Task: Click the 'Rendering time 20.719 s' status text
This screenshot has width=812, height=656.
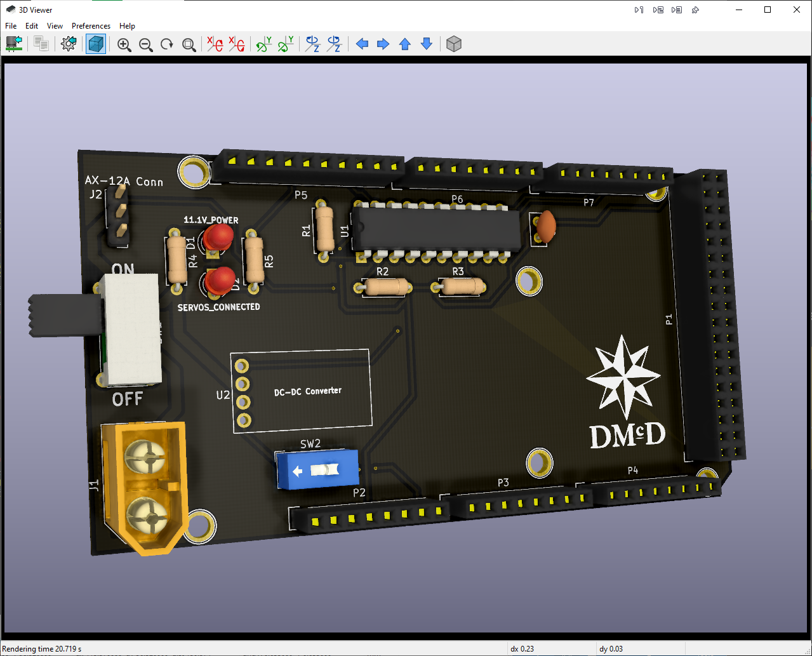Action: [42, 649]
